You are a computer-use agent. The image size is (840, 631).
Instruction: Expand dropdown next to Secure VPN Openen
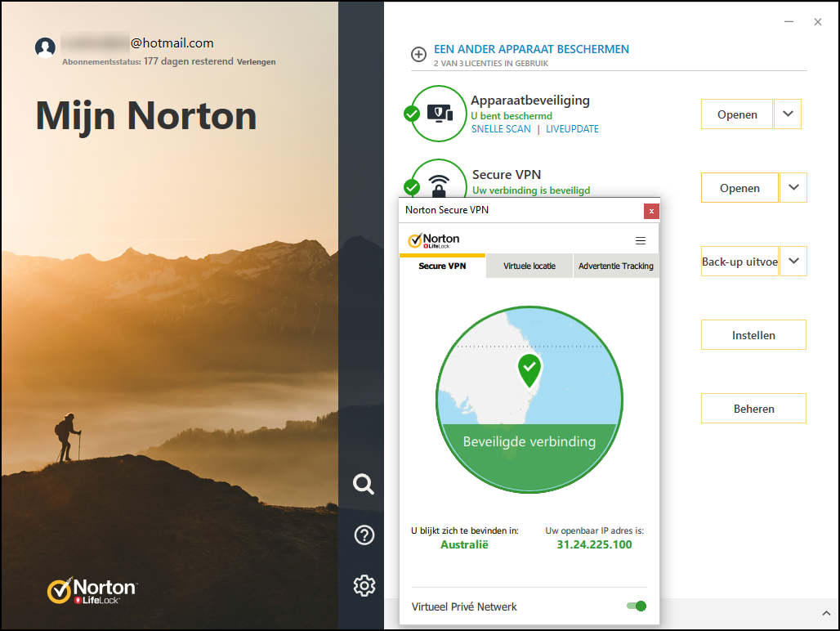coord(793,188)
